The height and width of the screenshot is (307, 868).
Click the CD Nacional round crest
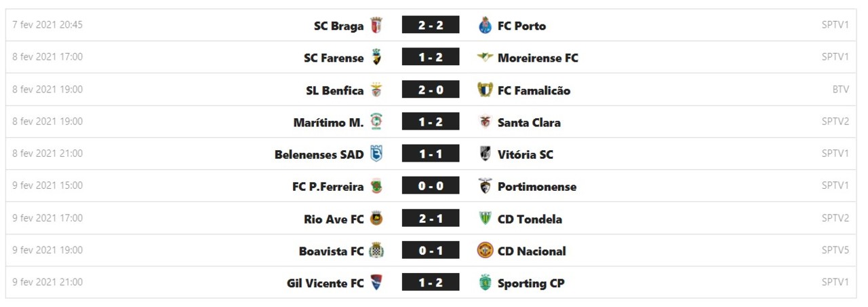click(485, 251)
